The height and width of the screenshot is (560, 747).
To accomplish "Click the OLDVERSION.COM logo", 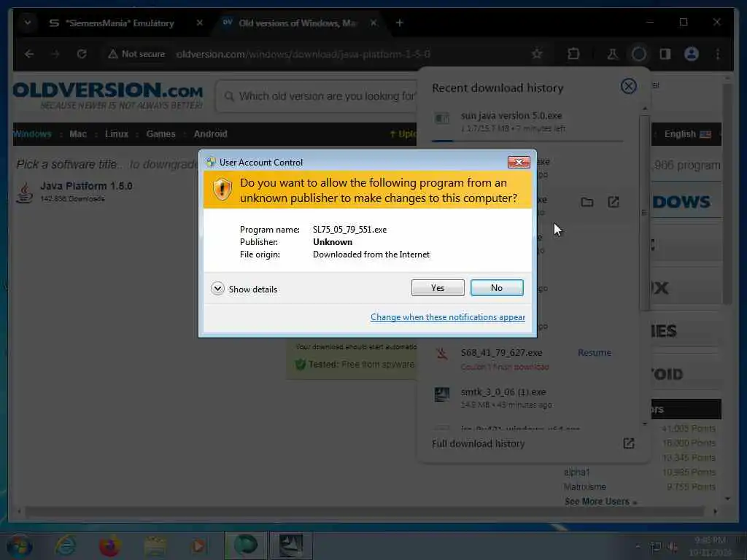I will (x=108, y=96).
